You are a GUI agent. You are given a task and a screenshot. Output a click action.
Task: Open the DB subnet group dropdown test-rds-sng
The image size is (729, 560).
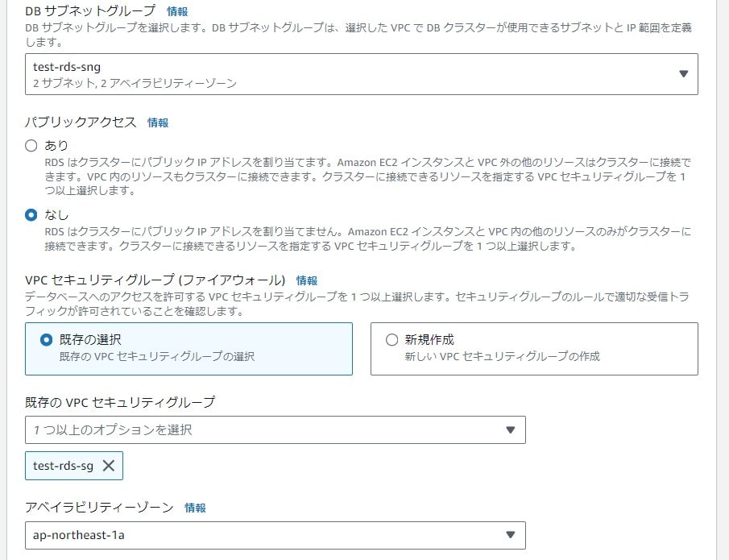(361, 74)
